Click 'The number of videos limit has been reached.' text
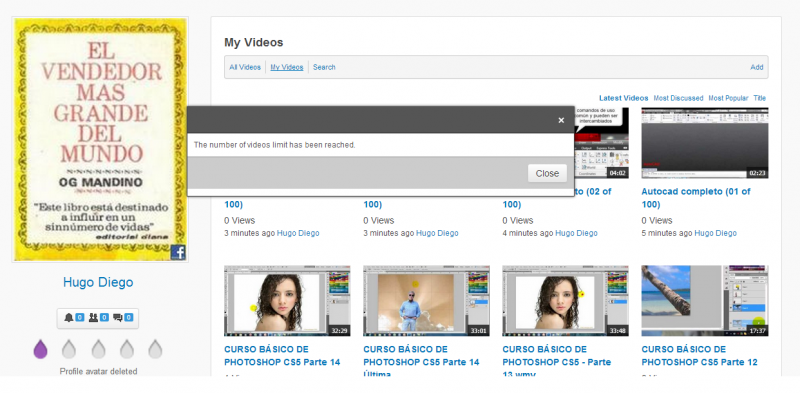 tap(274, 145)
